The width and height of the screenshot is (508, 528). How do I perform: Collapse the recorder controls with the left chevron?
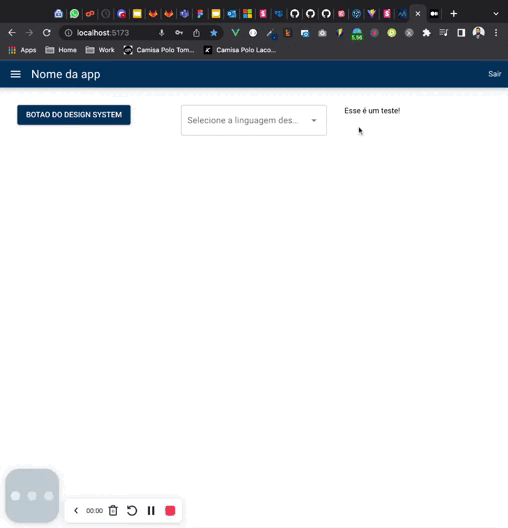pyautogui.click(x=76, y=510)
